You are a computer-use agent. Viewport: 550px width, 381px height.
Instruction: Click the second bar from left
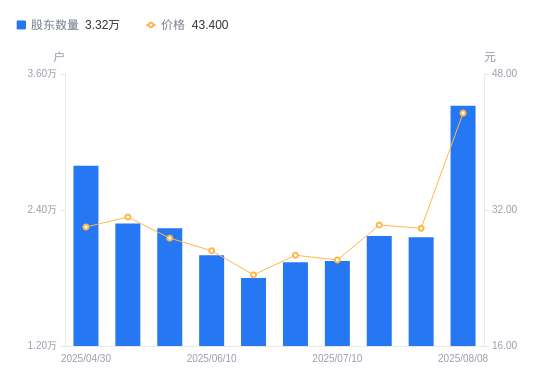click(128, 285)
